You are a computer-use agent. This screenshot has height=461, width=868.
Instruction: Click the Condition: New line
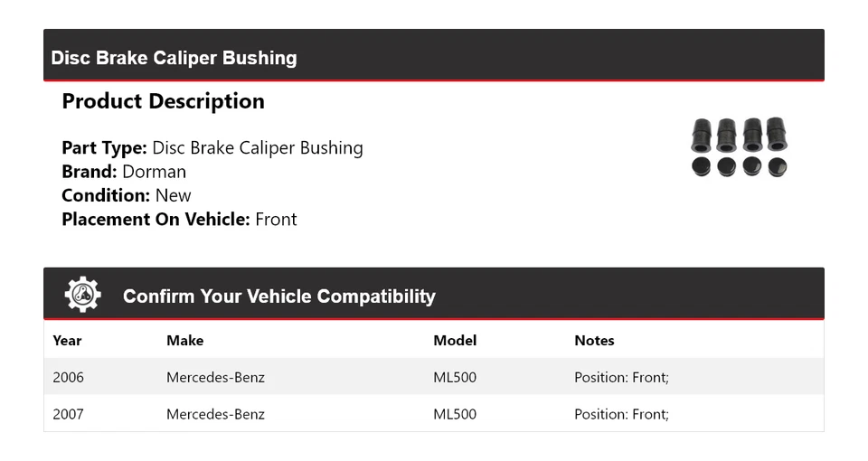coord(127,195)
